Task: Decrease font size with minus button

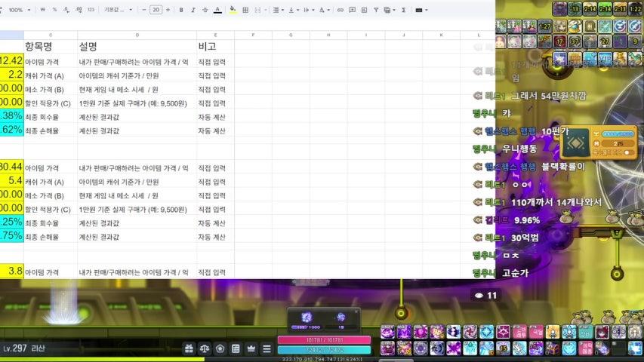Action: [x=144, y=10]
